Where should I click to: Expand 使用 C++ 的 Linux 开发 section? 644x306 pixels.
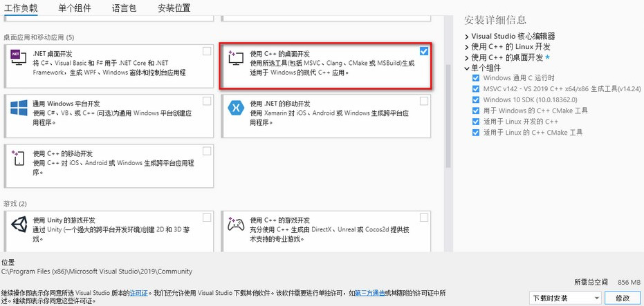point(467,47)
